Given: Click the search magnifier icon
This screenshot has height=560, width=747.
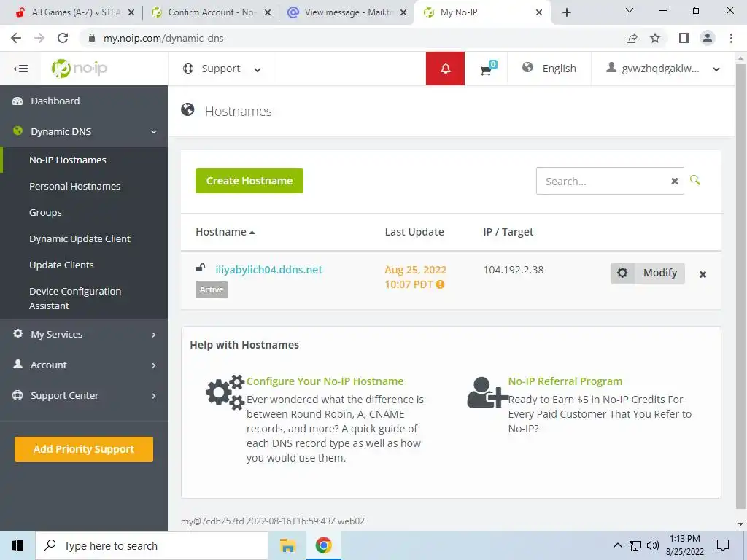Looking at the screenshot, I should point(695,180).
